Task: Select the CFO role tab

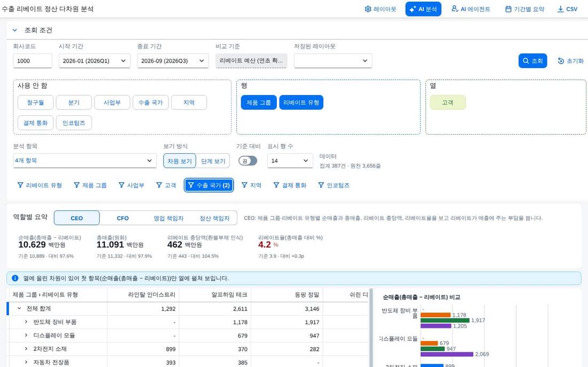Action: click(122, 218)
